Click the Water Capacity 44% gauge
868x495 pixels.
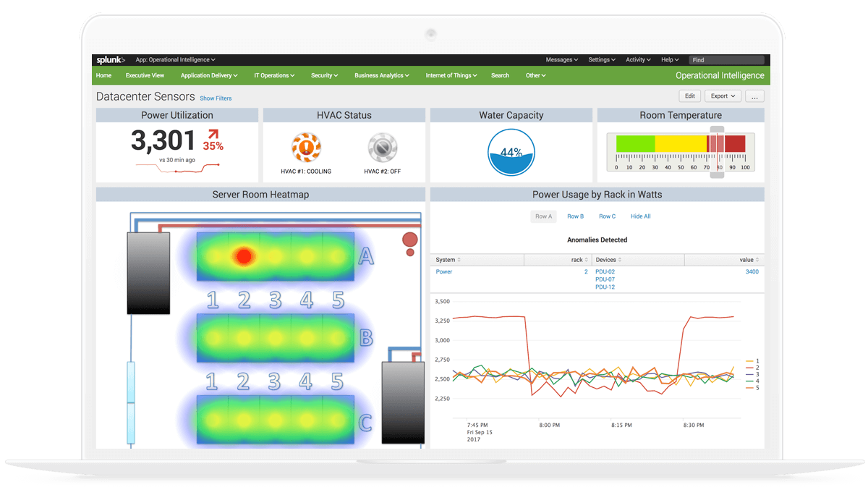[511, 153]
